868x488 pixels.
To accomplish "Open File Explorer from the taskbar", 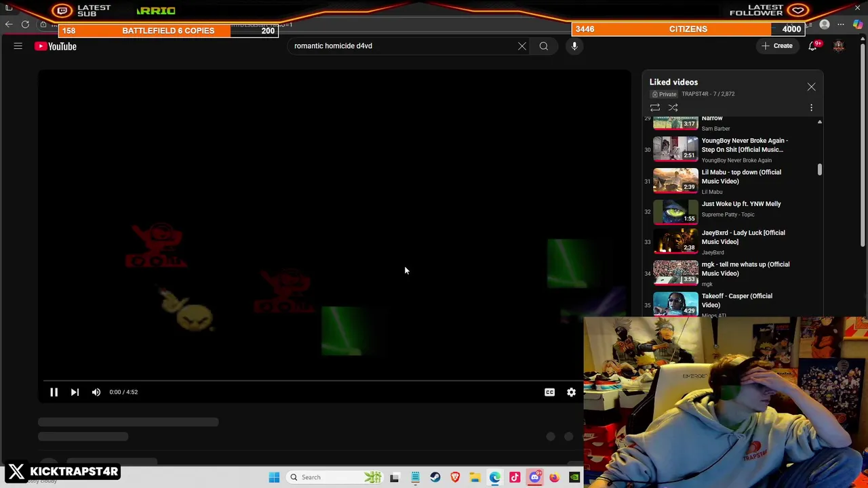I will (x=475, y=477).
